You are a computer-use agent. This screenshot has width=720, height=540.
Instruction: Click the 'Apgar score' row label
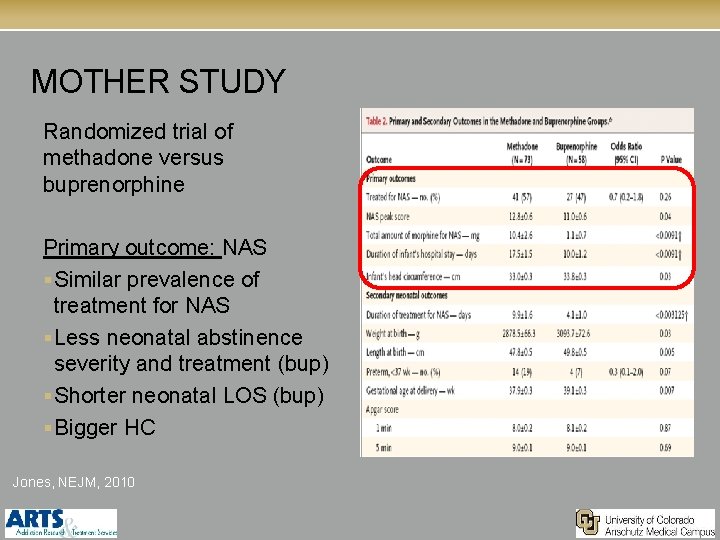[382, 410]
